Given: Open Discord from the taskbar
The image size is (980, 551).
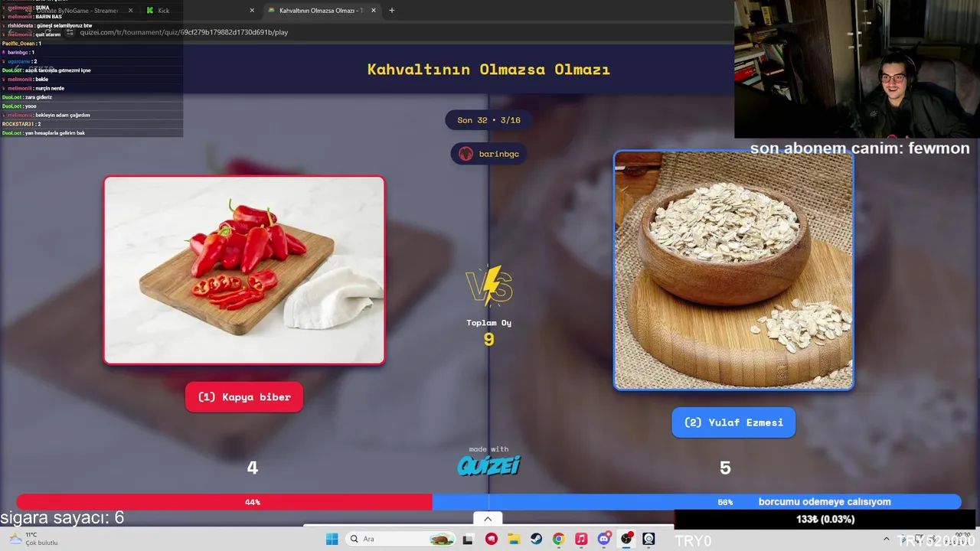Looking at the screenshot, I should (604, 539).
